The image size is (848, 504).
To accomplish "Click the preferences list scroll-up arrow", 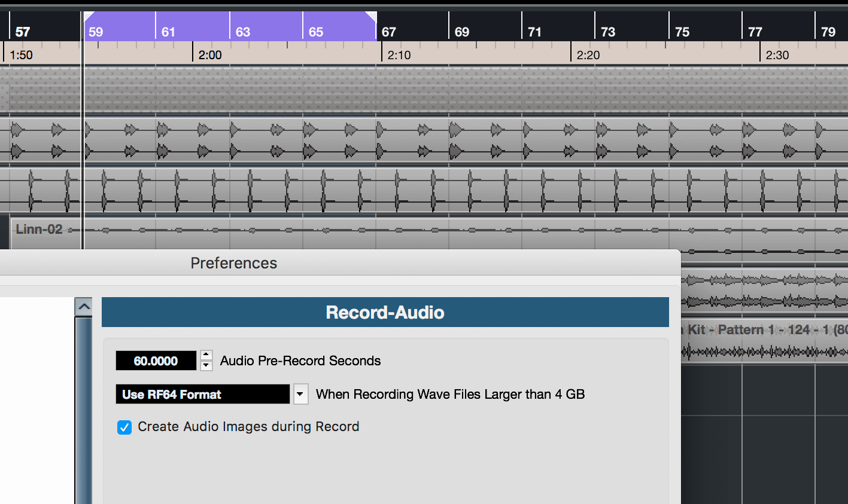I will [x=84, y=307].
